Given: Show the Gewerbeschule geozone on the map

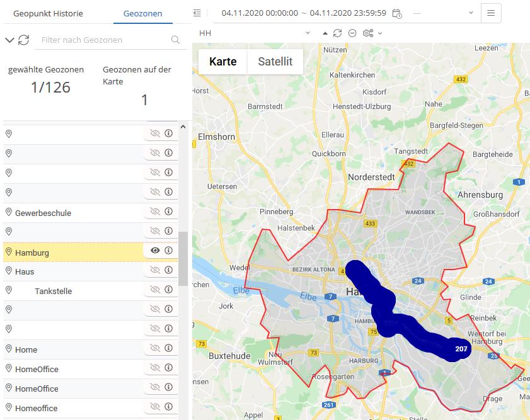Looking at the screenshot, I should click(x=155, y=212).
